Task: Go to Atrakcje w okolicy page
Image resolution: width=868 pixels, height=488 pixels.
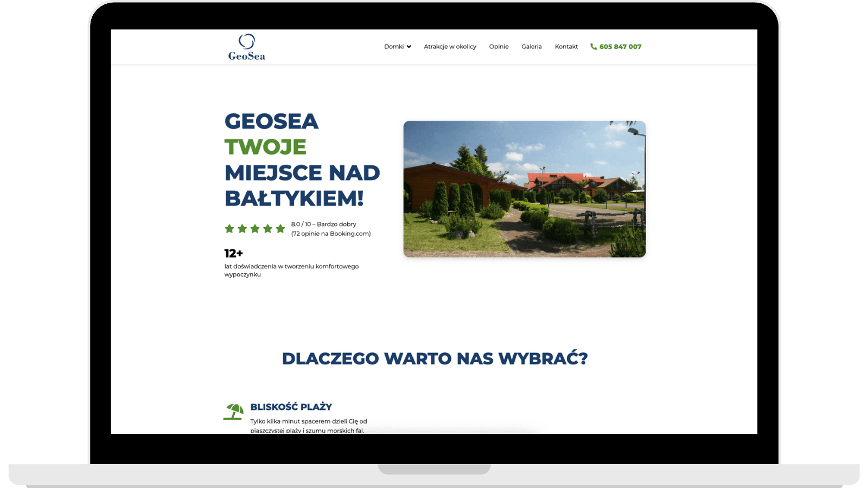Action: (450, 47)
